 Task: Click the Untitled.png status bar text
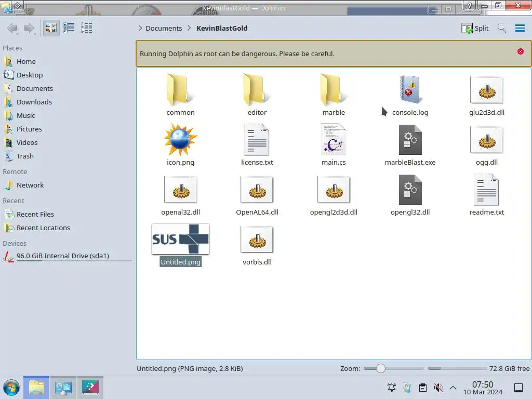pyautogui.click(x=190, y=368)
